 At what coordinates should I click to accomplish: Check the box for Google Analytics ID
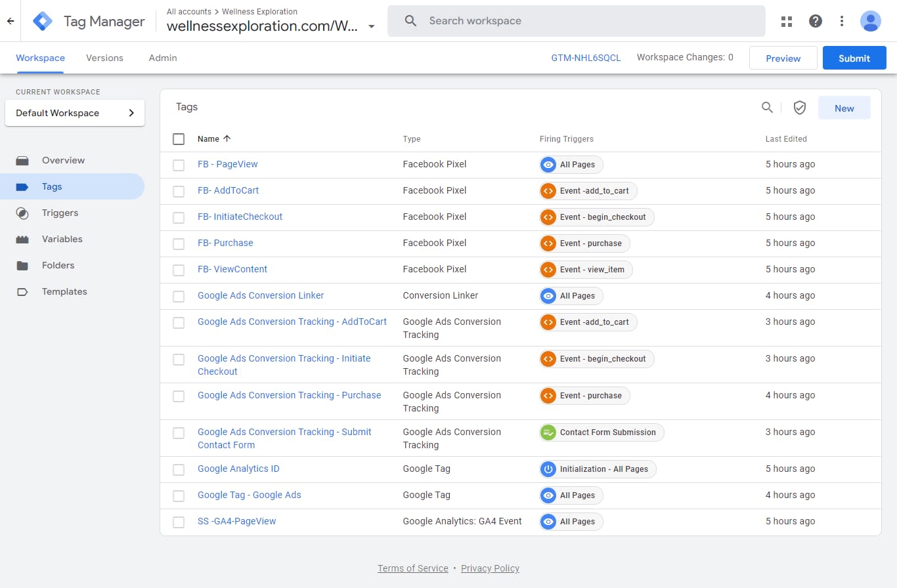click(x=179, y=470)
